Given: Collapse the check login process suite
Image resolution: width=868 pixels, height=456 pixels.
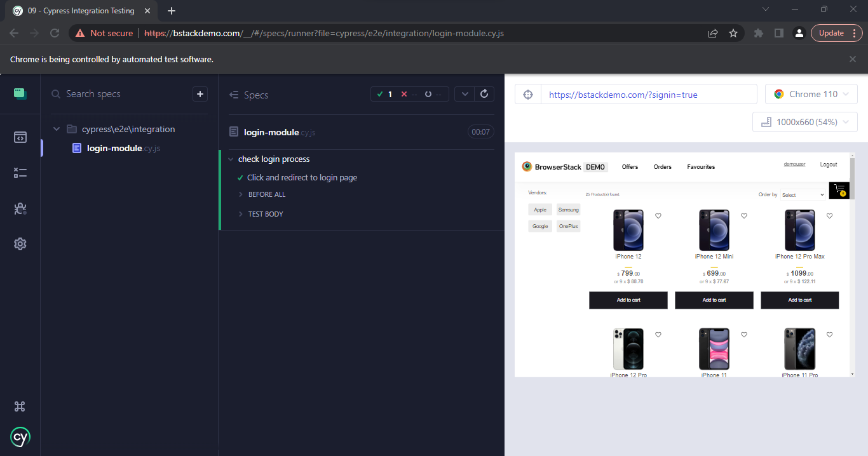Looking at the screenshot, I should (x=231, y=159).
